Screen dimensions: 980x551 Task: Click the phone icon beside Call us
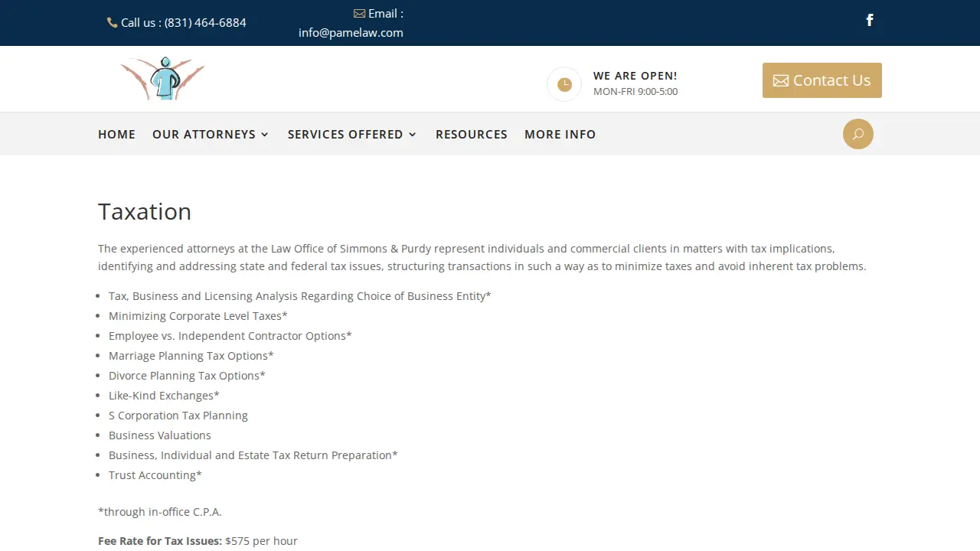tap(113, 23)
